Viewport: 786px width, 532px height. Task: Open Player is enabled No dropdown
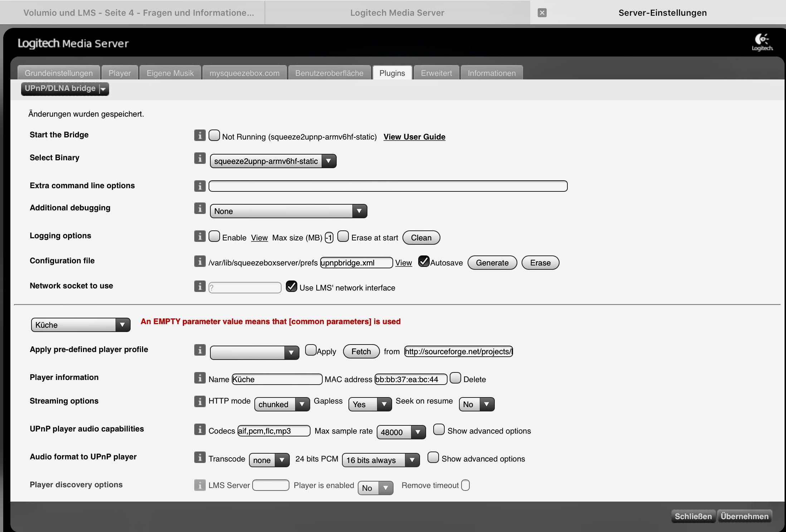point(375,488)
